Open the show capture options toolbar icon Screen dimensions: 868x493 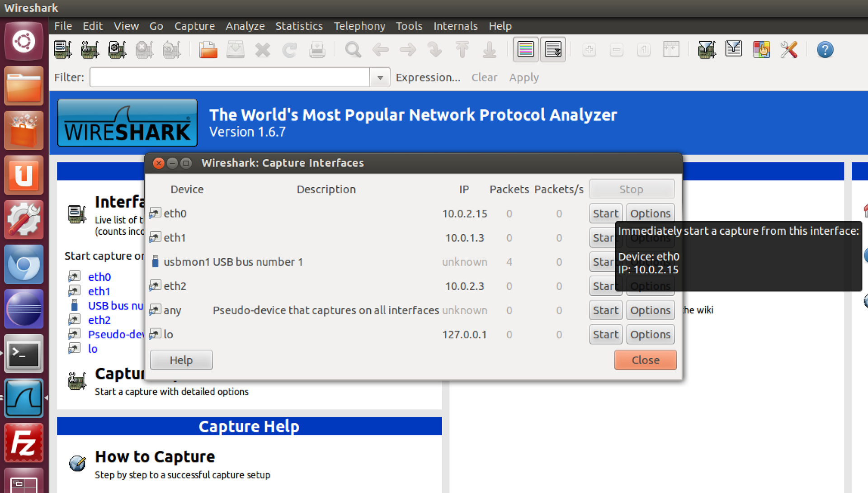tap(90, 50)
